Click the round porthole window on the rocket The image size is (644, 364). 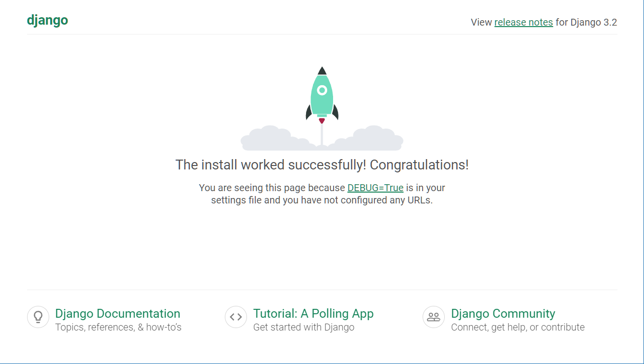(x=322, y=90)
